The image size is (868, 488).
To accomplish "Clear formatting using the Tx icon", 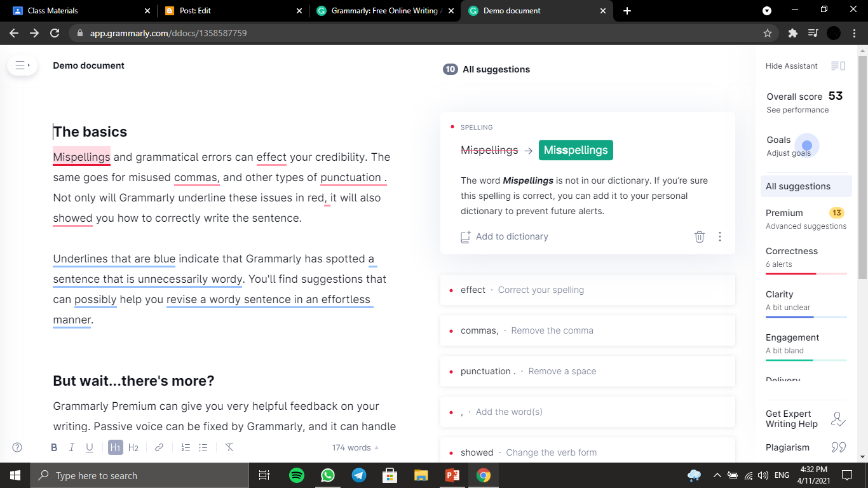I will 229,447.
